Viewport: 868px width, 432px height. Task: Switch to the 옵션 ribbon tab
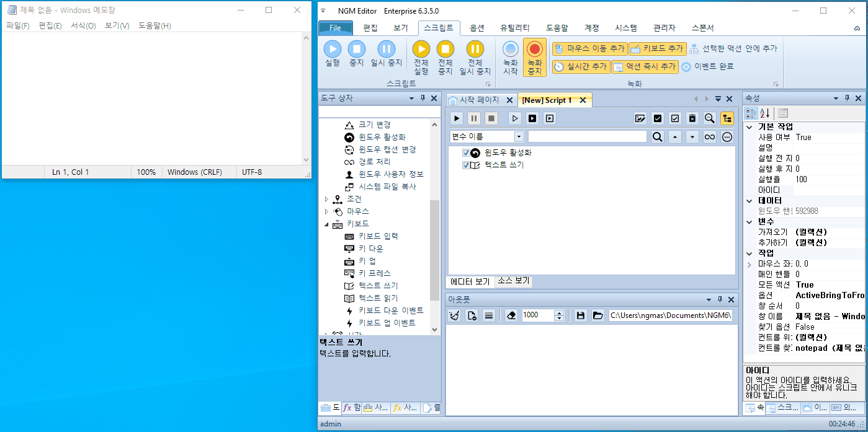point(477,28)
